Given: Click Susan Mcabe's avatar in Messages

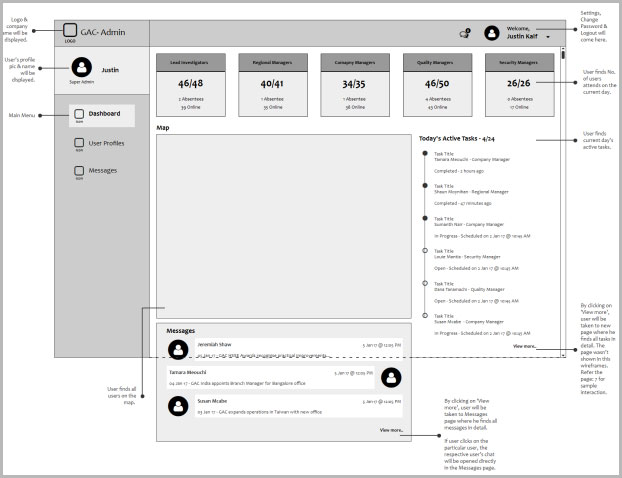Looking at the screenshot, I should coord(178,406).
